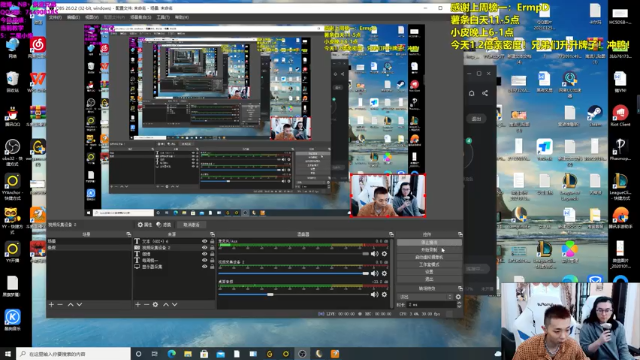Screen dimensions: 640x360
Task: Pop out the audio mixer dock
Action: coord(391,234)
